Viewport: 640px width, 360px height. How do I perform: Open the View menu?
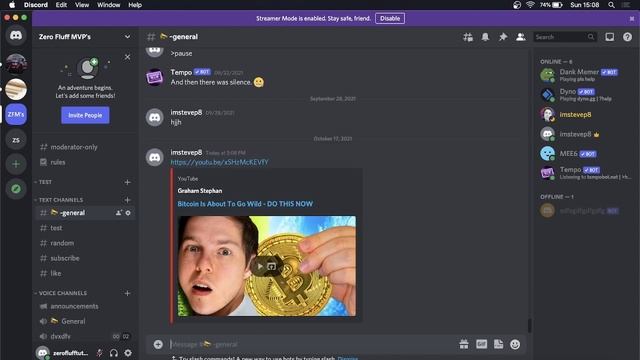pos(82,5)
